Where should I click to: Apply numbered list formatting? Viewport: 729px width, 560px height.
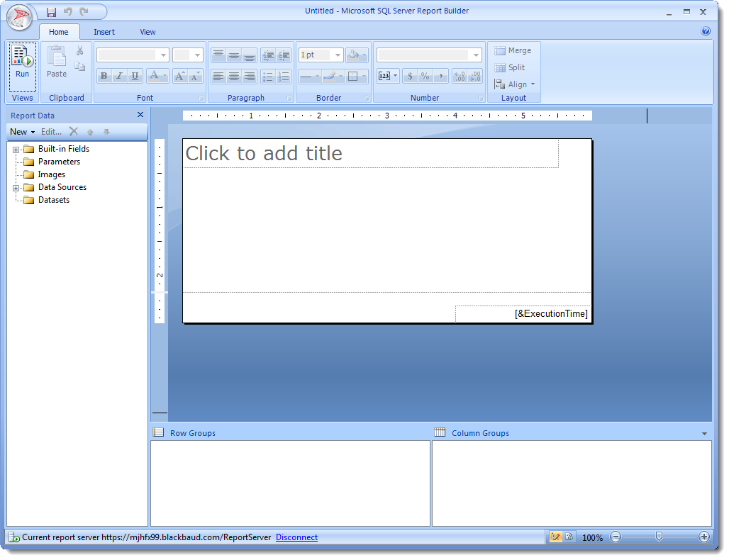(284, 76)
